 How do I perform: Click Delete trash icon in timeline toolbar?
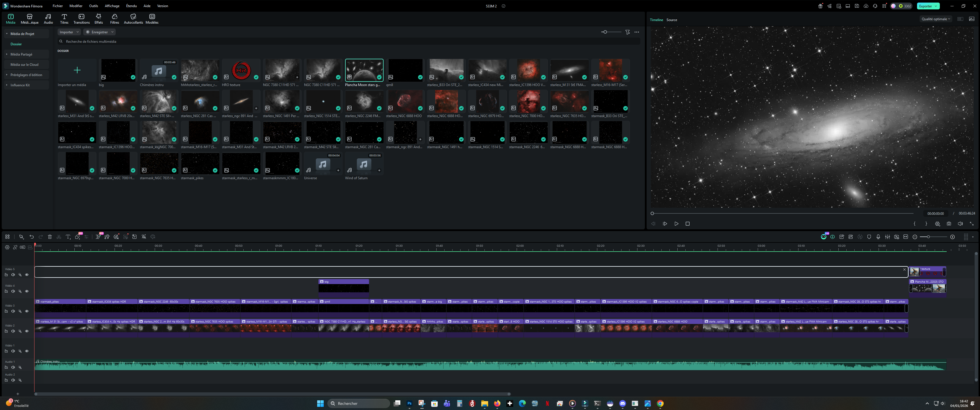click(x=50, y=237)
